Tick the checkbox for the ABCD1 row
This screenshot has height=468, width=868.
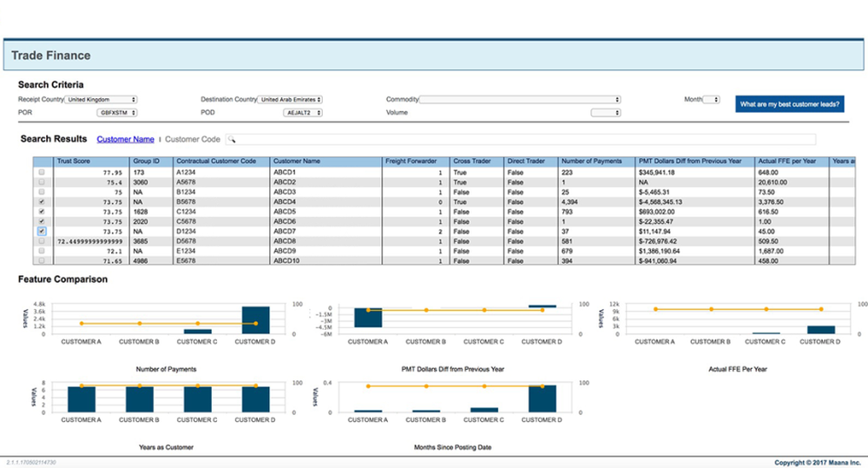tap(42, 173)
